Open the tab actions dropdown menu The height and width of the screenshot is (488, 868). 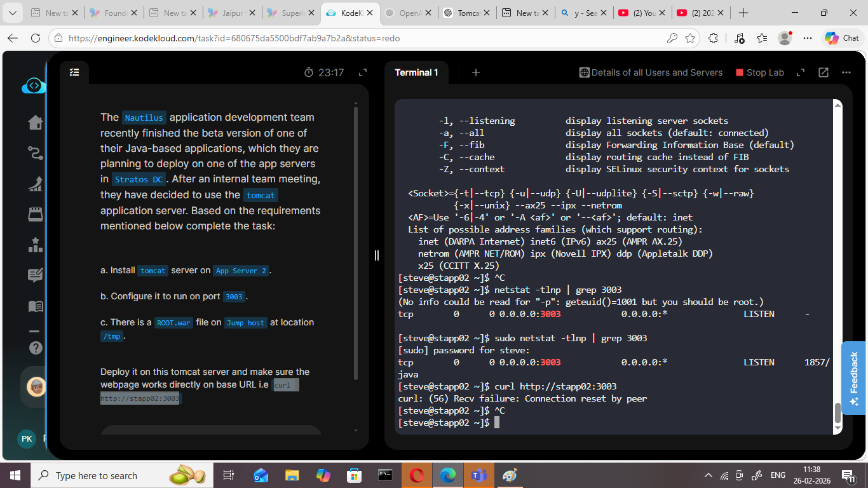(x=13, y=13)
